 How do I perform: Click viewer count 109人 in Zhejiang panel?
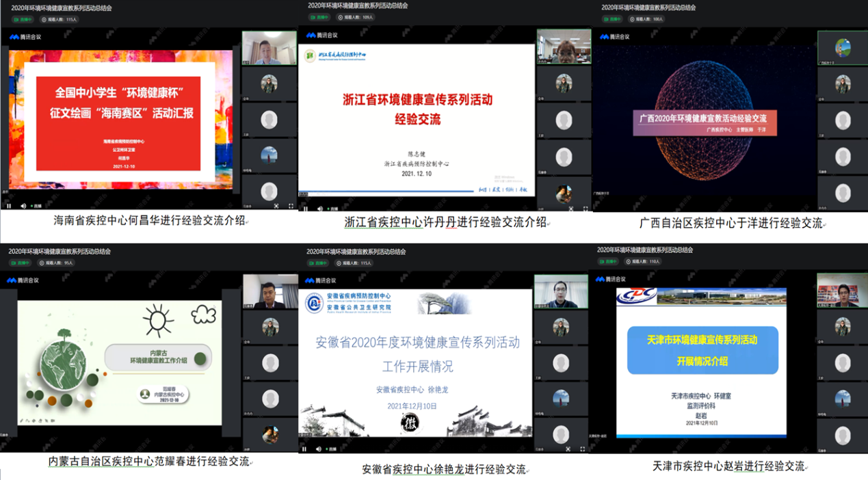[x=356, y=17]
